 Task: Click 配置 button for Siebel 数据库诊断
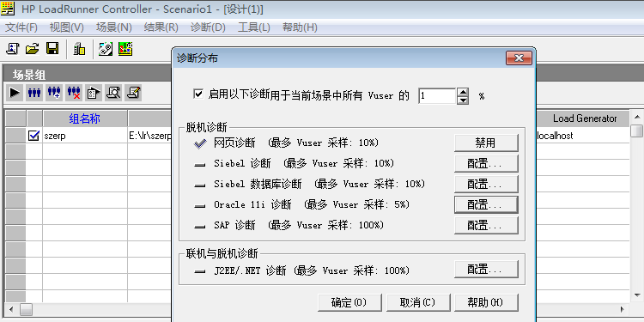[486, 184]
